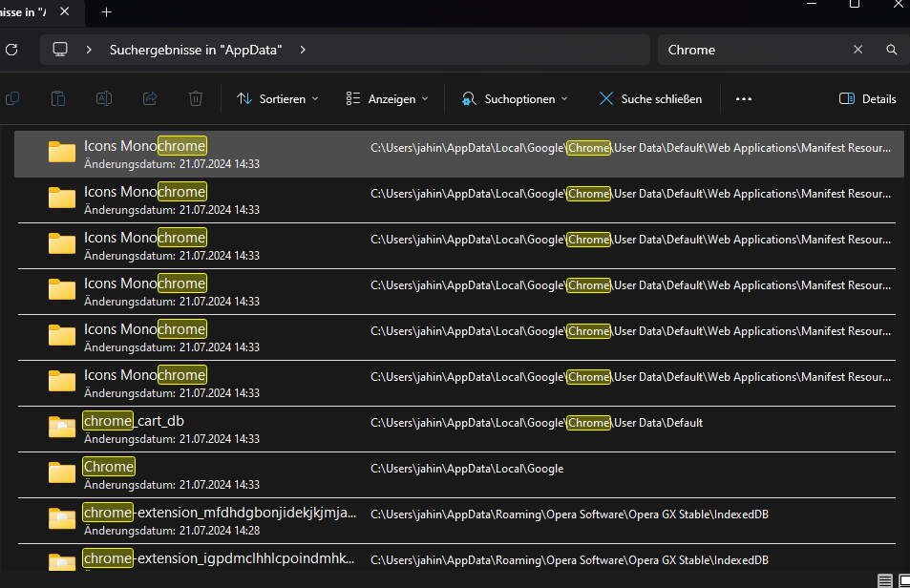Open a new Explorer tab
This screenshot has height=588, width=910.
click(106, 12)
